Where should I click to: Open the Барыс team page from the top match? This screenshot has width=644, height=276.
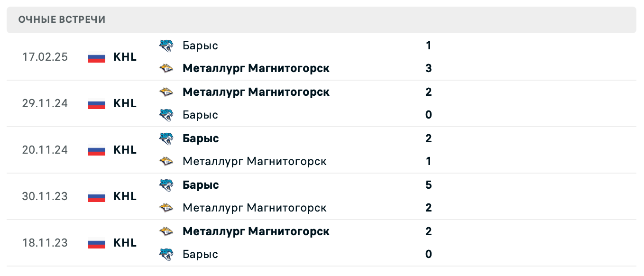pos(200,46)
